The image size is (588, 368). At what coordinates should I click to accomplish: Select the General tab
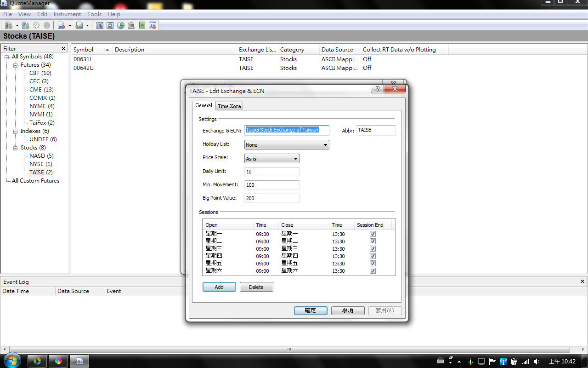point(204,105)
